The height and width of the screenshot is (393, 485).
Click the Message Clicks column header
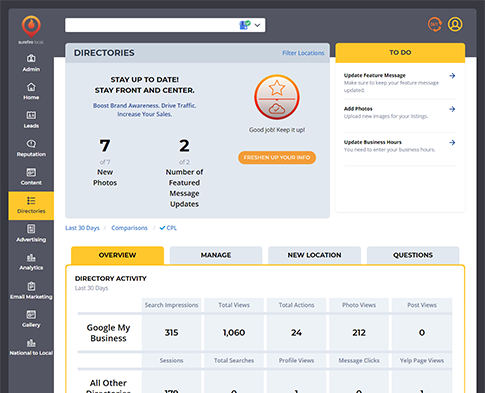(x=359, y=360)
